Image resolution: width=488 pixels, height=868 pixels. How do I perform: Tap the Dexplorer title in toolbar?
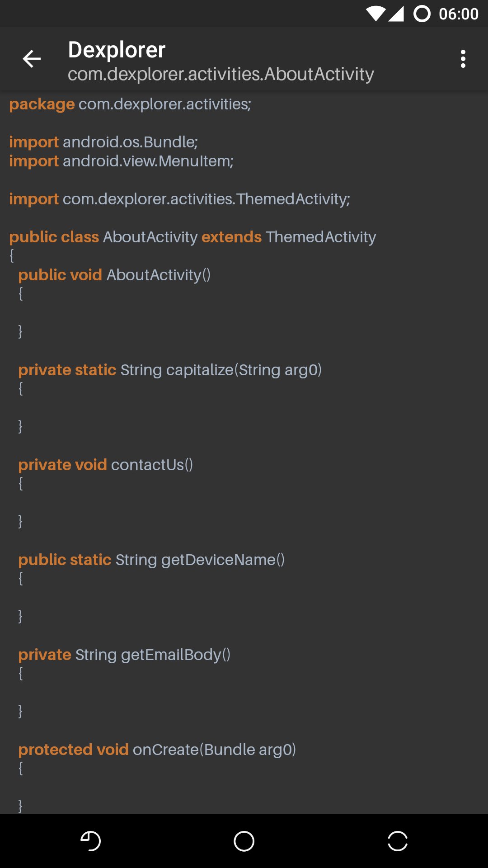click(117, 50)
